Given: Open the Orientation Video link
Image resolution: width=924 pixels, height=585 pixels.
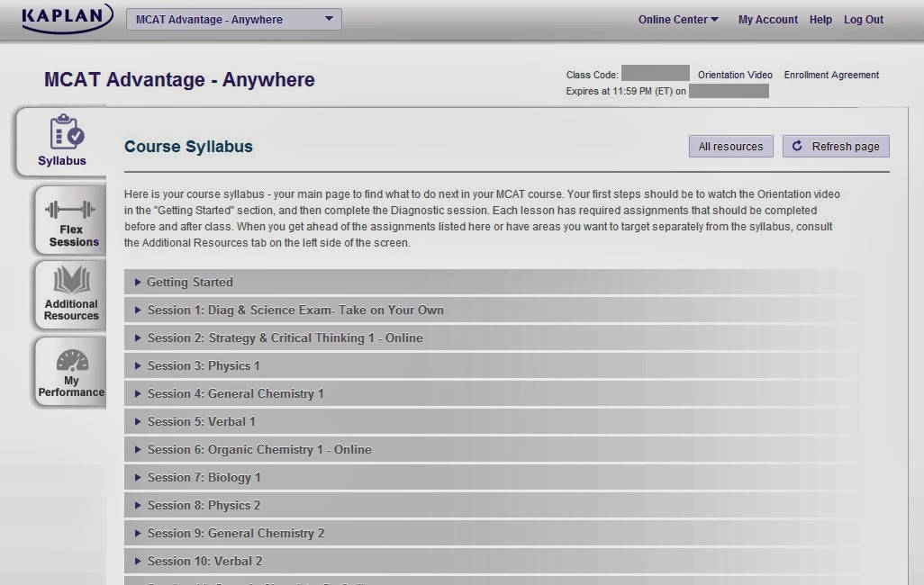Looking at the screenshot, I should coord(735,75).
